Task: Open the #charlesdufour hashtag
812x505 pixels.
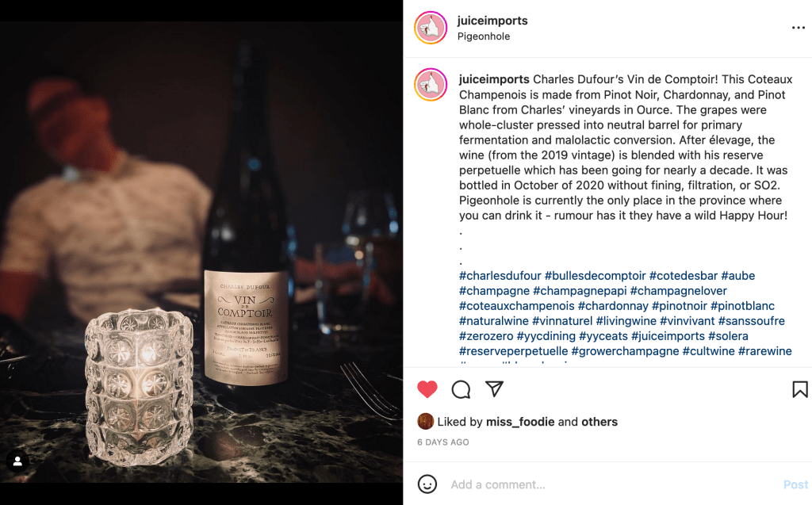Action: coord(500,276)
